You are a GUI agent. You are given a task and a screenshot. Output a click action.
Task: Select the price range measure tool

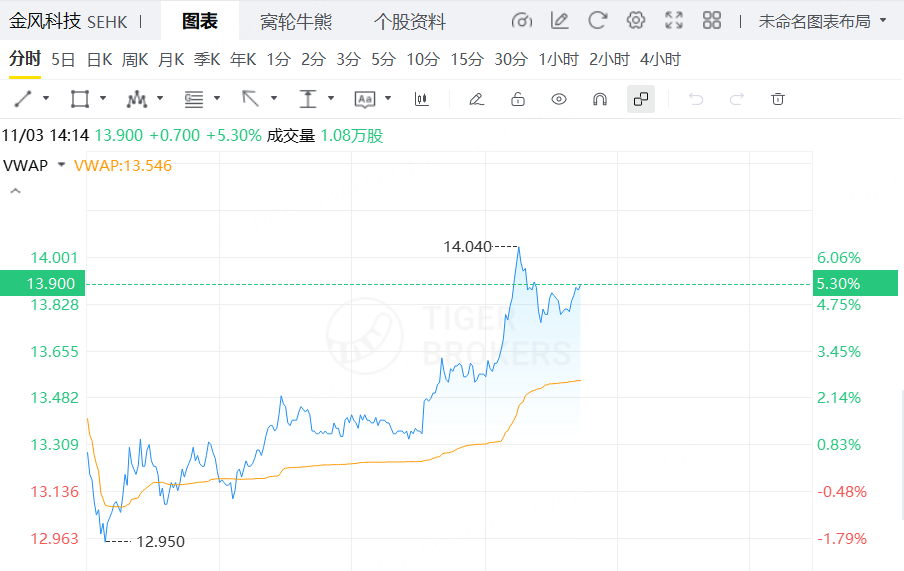[308, 99]
